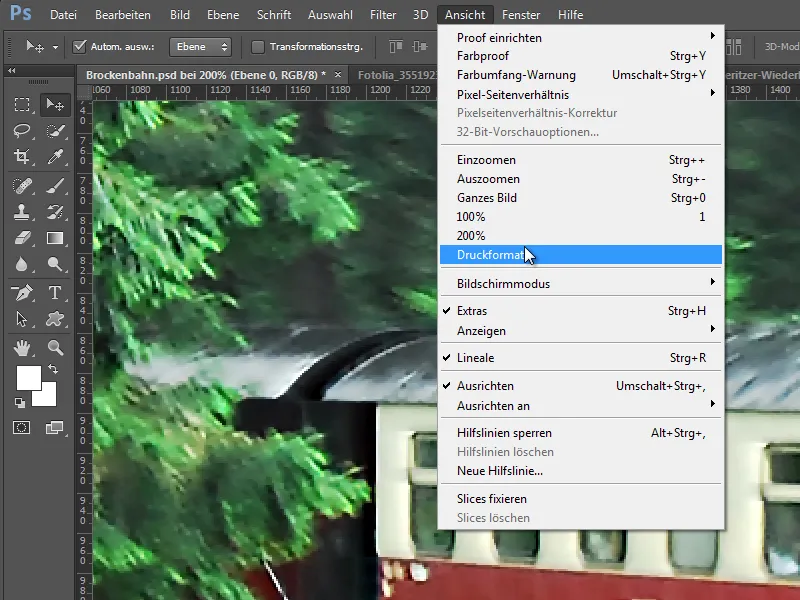Click the highlighted Druckformat entry
The height and width of the screenshot is (600, 800).
click(581, 255)
